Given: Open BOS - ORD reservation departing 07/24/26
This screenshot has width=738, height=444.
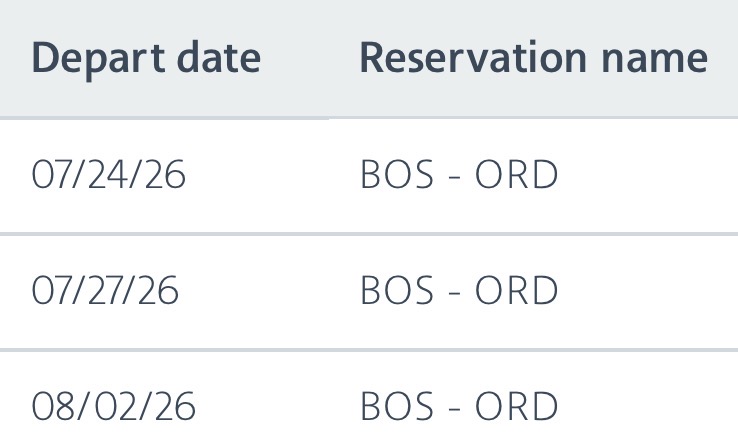Looking at the screenshot, I should point(458,176).
